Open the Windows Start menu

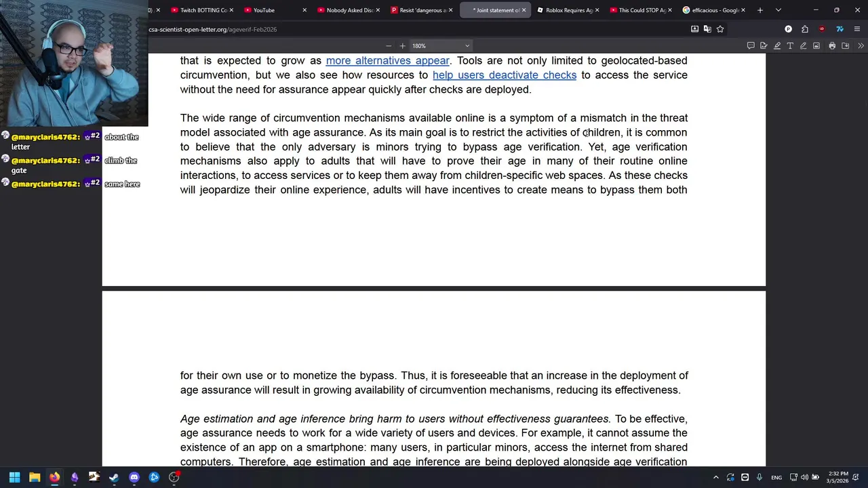(14, 477)
